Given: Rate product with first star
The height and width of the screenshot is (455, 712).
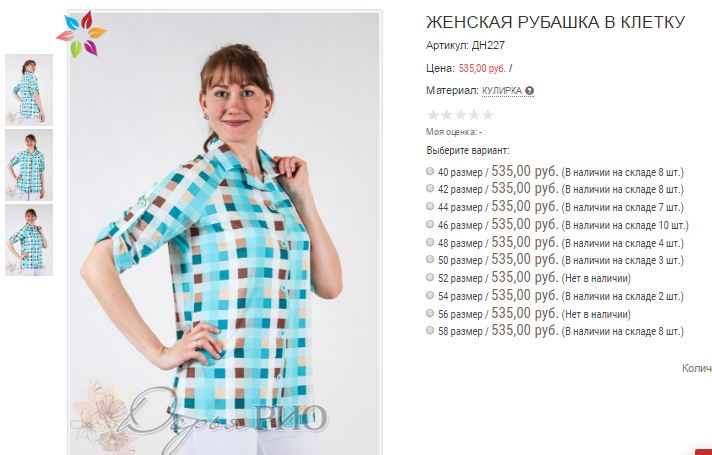Looking at the screenshot, I should pyautogui.click(x=433, y=114).
